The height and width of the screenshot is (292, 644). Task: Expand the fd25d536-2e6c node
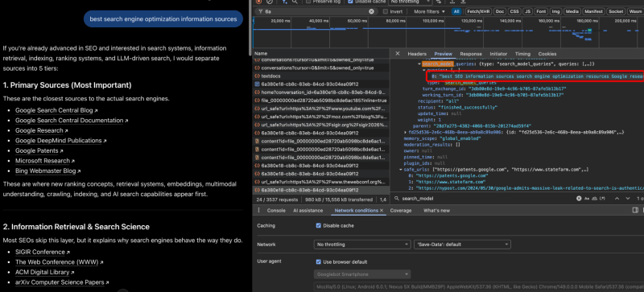[x=406, y=132]
